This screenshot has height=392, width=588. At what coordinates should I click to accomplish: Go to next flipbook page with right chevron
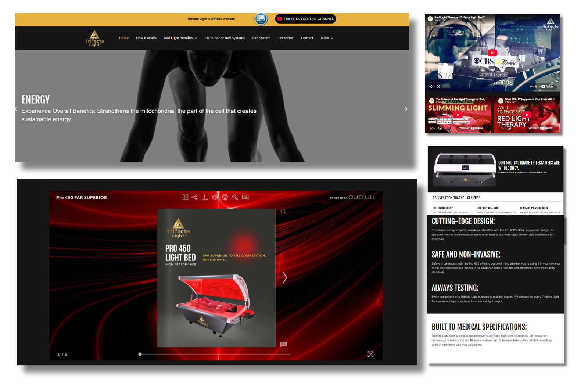coord(285,277)
